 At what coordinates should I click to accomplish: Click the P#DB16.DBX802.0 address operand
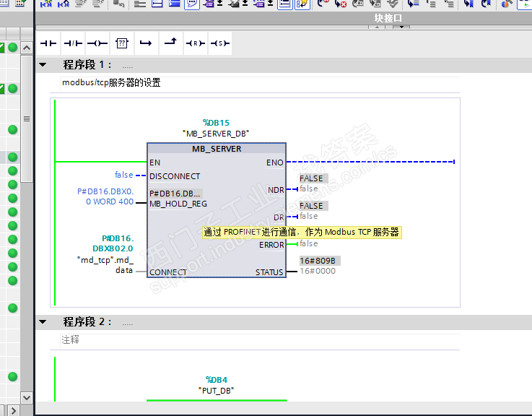point(113,243)
